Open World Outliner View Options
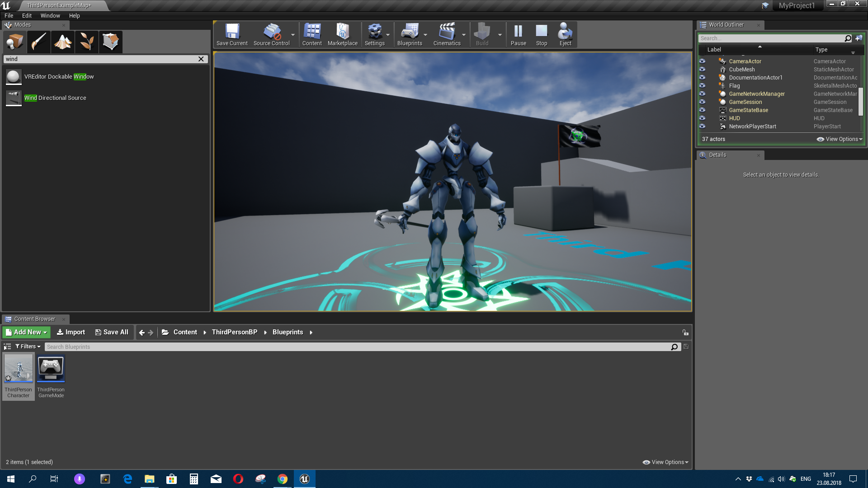868x488 pixels. click(840, 139)
